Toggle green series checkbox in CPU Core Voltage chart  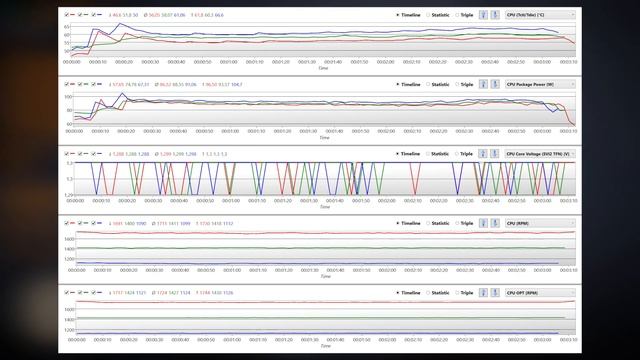(80, 153)
